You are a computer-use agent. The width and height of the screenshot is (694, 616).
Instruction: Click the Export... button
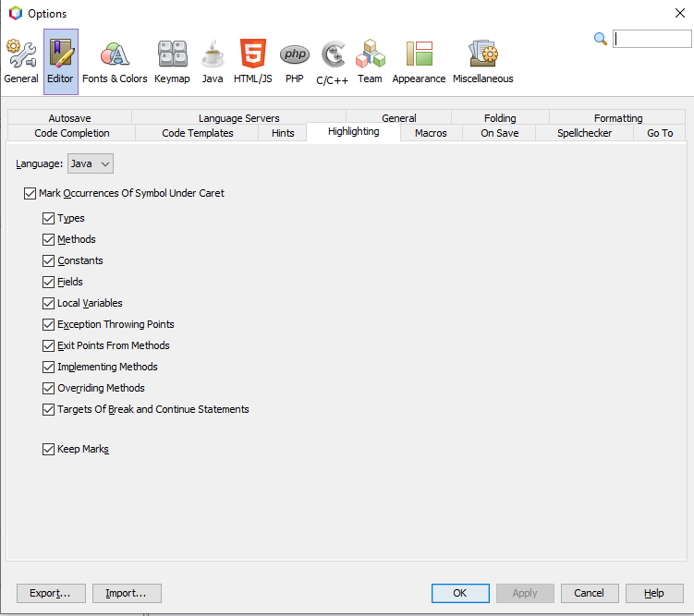(51, 593)
